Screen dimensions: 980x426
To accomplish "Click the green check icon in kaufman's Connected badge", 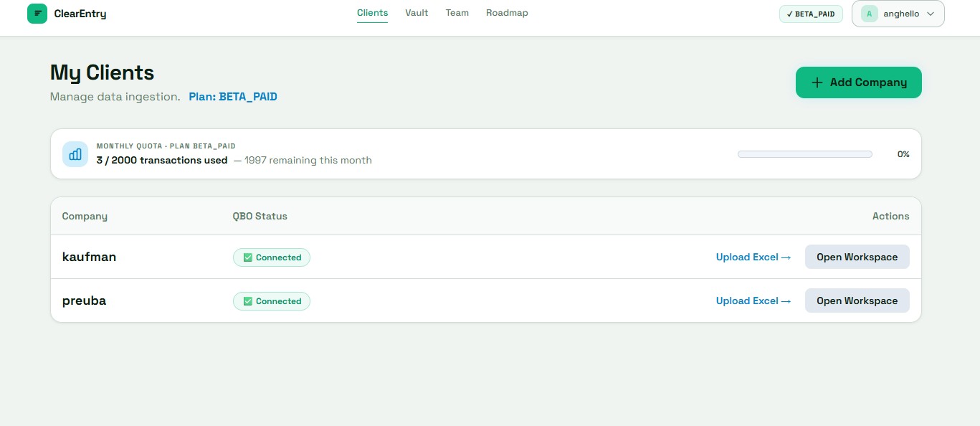I will [248, 257].
